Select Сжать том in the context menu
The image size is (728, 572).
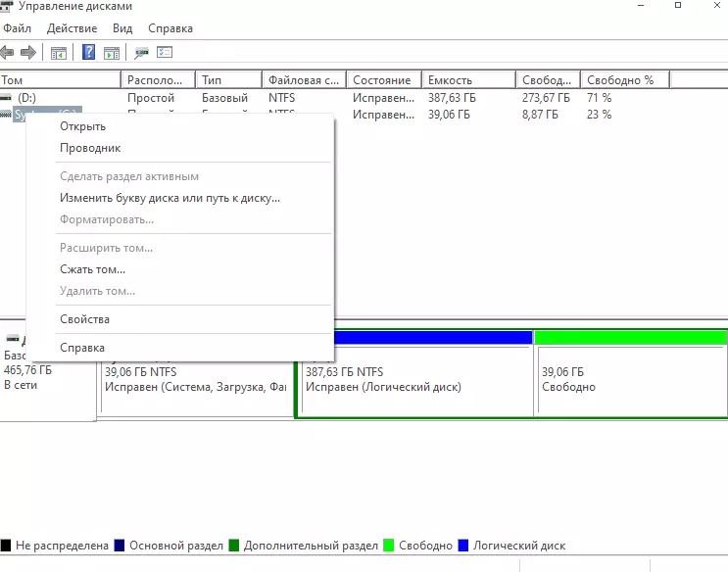[92, 269]
